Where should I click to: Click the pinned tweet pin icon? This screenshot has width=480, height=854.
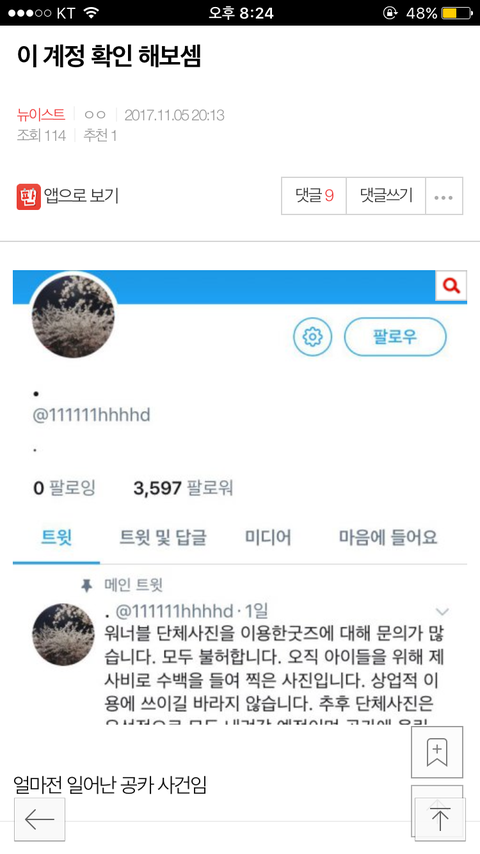(86, 585)
